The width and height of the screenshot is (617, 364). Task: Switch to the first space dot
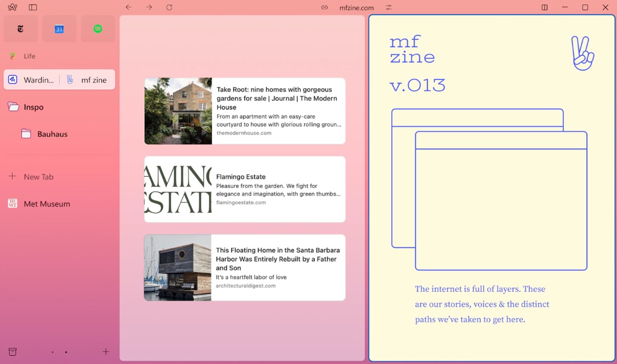pos(53,352)
